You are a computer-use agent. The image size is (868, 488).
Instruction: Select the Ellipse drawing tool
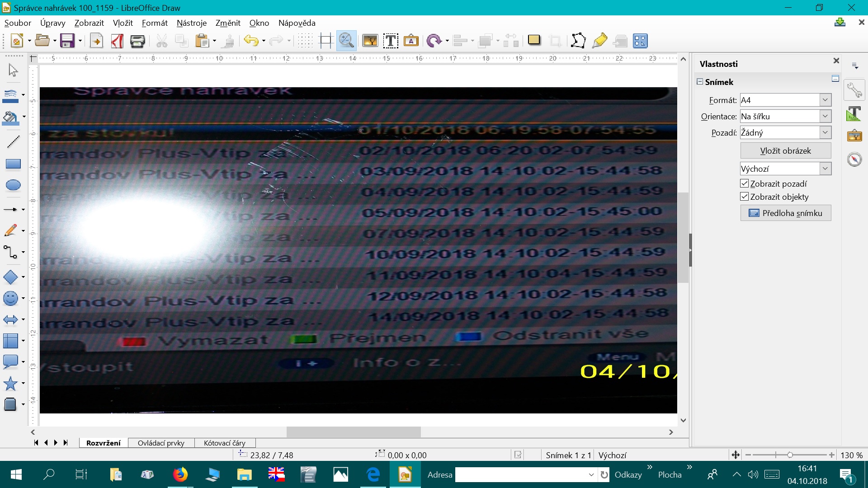[13, 185]
